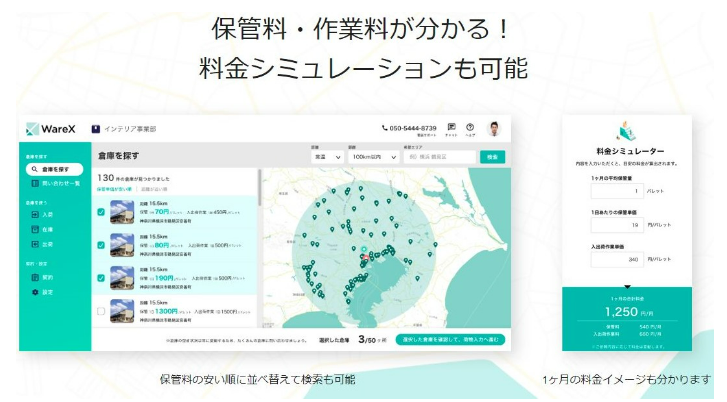727x402 pixels.
Task: Uncheck the 80円 warehouse checkbox
Action: point(101,245)
